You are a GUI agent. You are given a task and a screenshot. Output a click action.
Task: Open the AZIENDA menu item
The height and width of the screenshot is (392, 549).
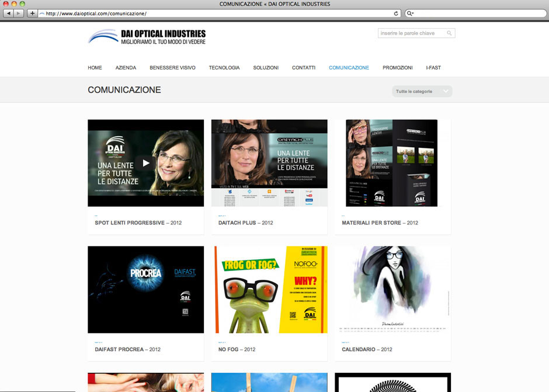point(126,68)
